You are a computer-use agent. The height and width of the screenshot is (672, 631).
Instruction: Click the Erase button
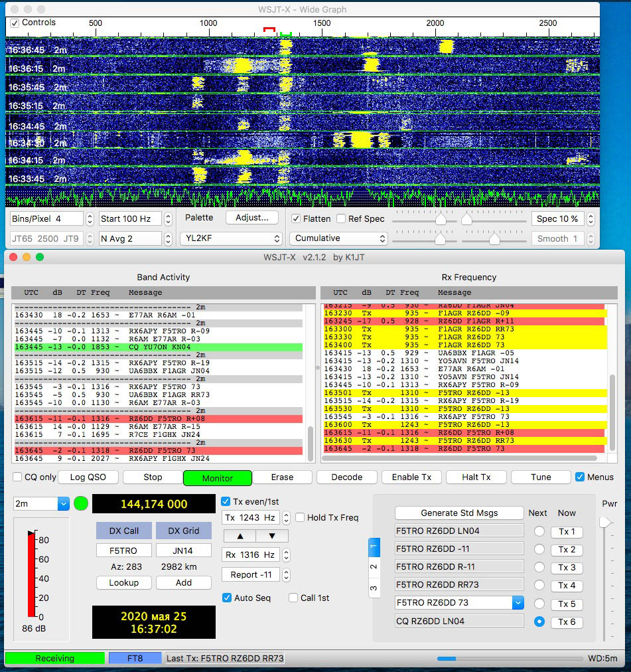(282, 477)
